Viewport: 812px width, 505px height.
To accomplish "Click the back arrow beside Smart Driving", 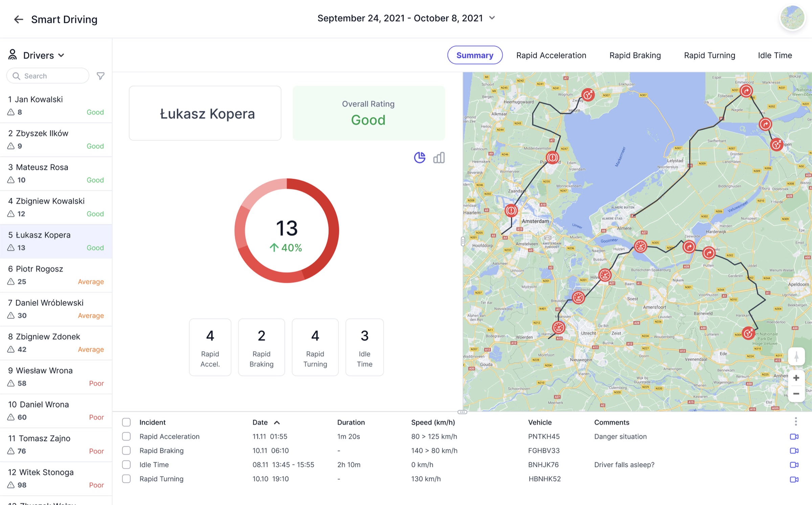I will (19, 19).
